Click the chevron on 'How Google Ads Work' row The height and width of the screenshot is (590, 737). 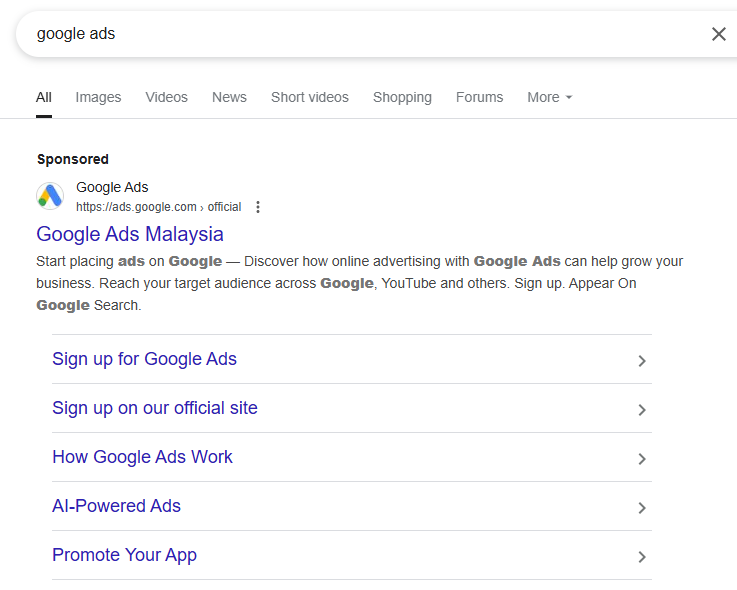point(642,458)
